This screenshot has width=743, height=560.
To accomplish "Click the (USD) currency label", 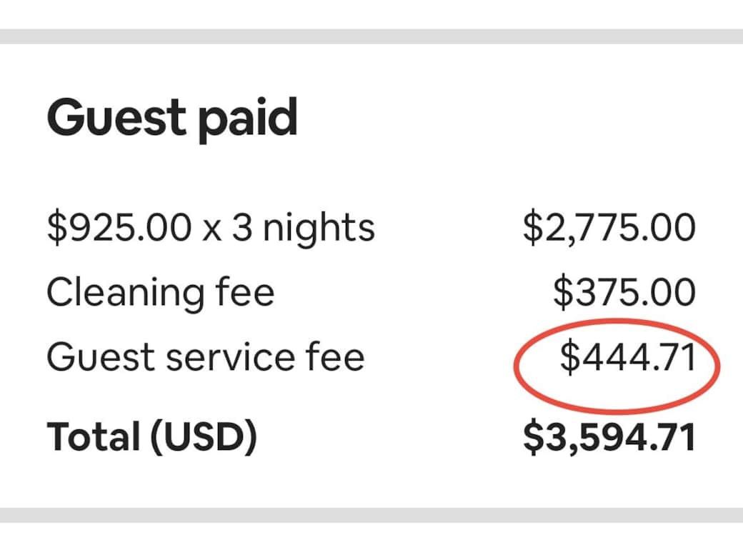I will (x=204, y=437).
